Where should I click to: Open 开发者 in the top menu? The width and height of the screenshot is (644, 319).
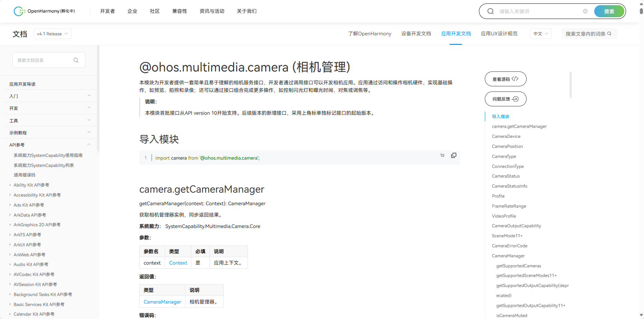point(107,11)
